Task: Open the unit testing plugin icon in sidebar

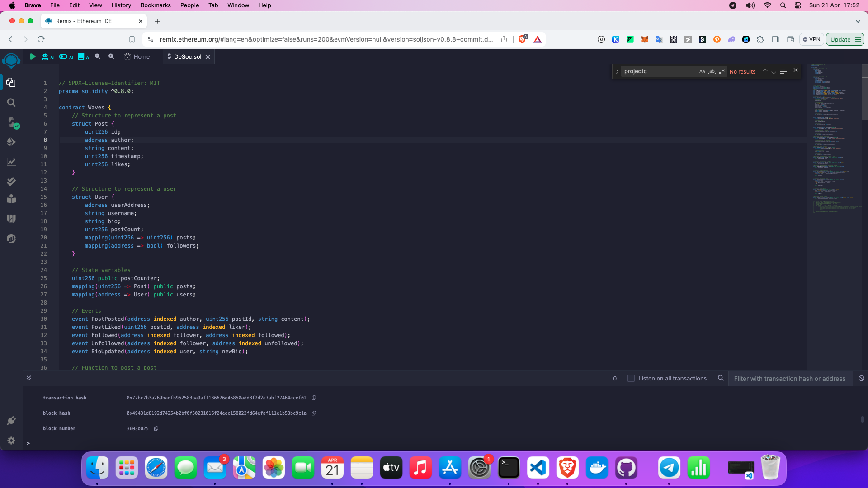Action: click(11, 199)
